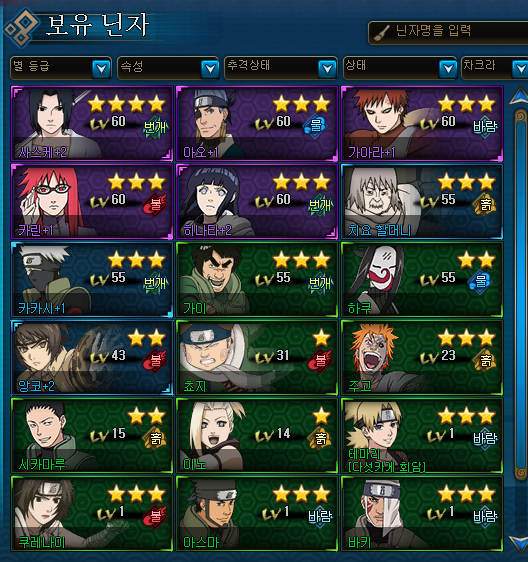Image resolution: width=528 pixels, height=562 pixels.
Task: Click the 불 fire element icon on 카린+1
Action: pyautogui.click(x=155, y=205)
